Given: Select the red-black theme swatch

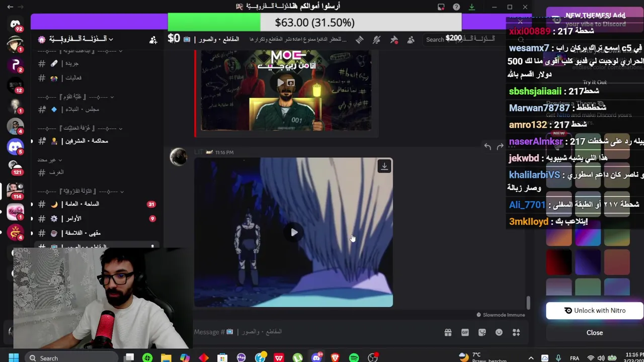Looking at the screenshot, I should pyautogui.click(x=559, y=262).
